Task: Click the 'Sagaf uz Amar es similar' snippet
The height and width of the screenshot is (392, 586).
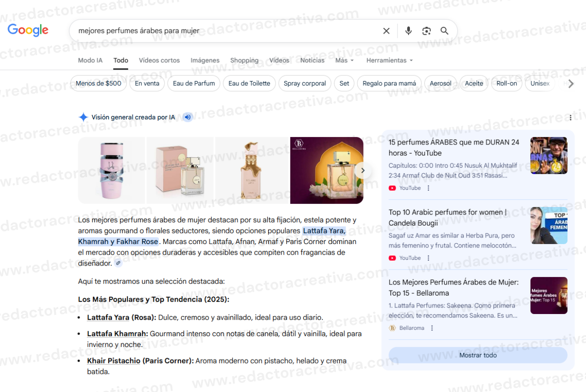Action: (x=453, y=240)
